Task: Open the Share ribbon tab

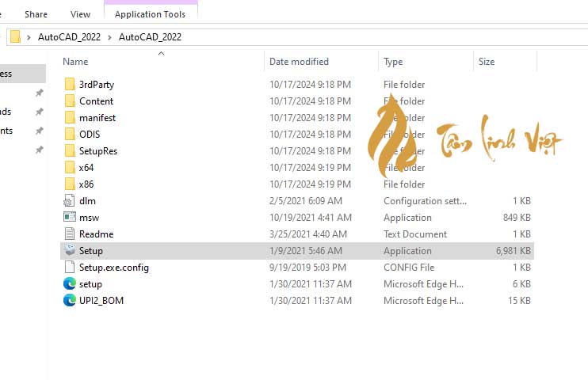Action: [x=36, y=14]
